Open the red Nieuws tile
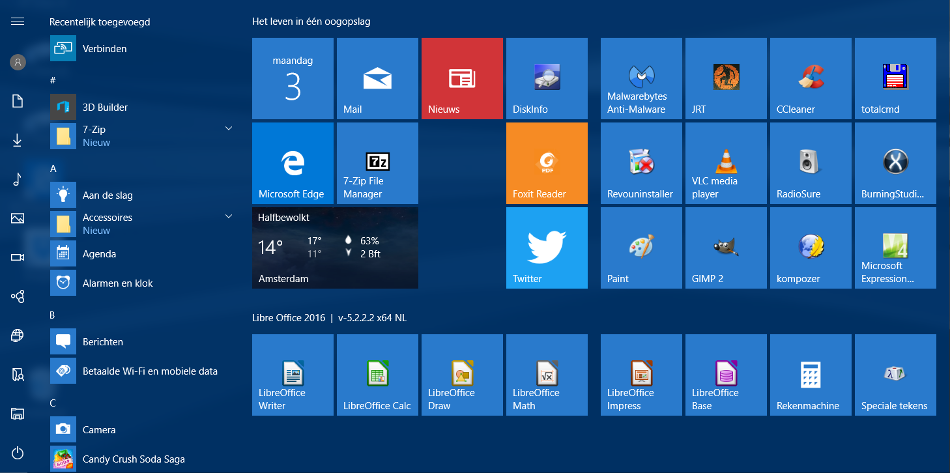 (x=462, y=78)
